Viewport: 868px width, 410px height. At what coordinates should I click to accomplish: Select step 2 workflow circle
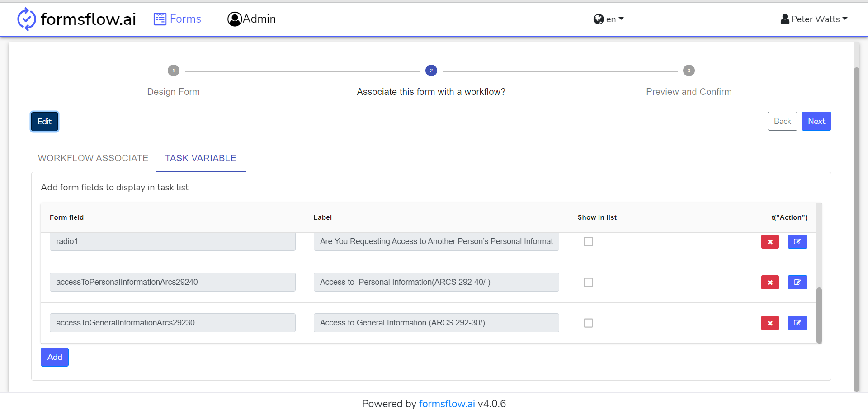click(x=431, y=71)
